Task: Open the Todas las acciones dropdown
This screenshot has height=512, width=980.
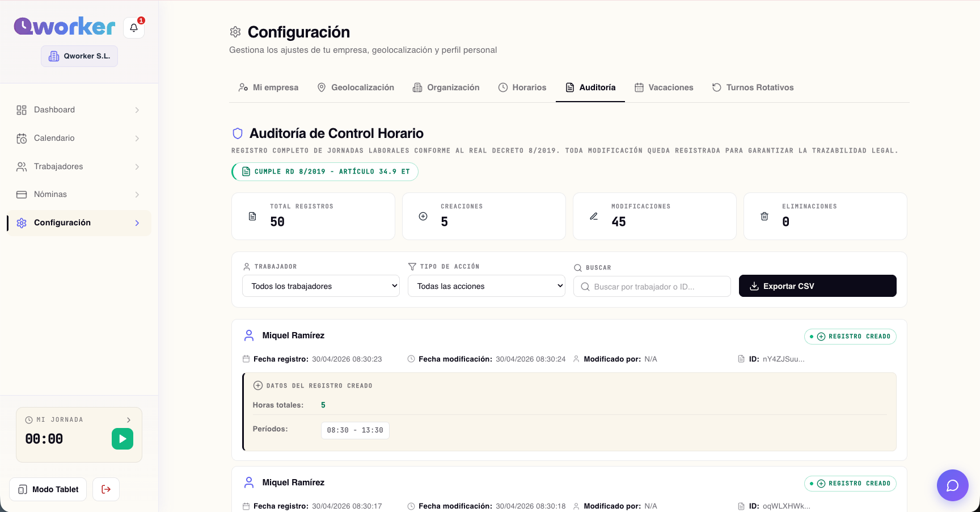Action: (487, 286)
